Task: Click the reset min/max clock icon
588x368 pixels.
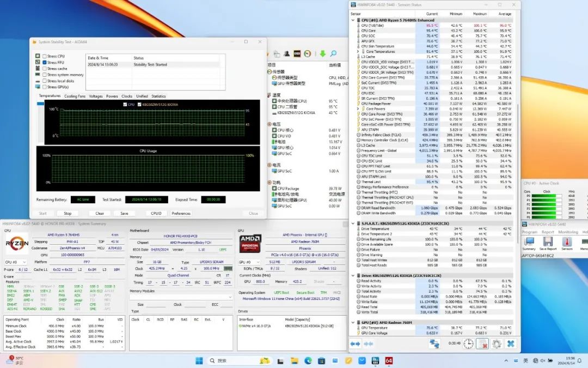Action: tap(468, 343)
